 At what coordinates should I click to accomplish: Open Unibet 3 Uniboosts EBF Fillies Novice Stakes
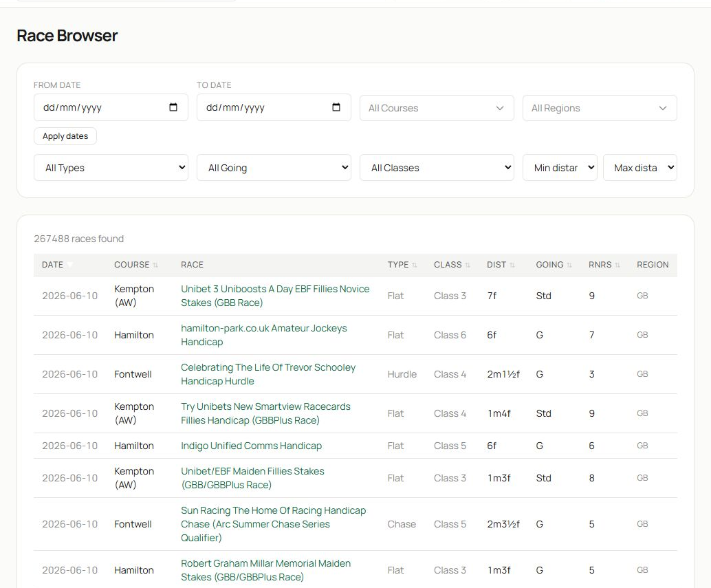pyautogui.click(x=275, y=296)
